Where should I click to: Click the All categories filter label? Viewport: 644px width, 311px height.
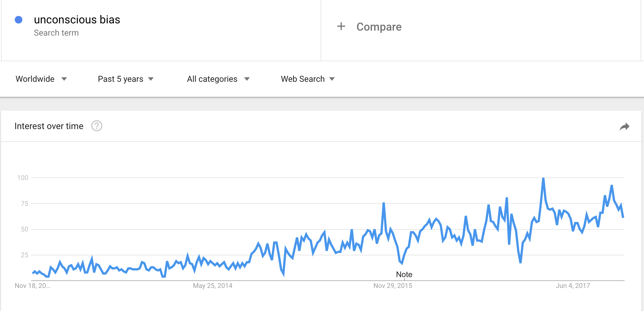click(212, 79)
